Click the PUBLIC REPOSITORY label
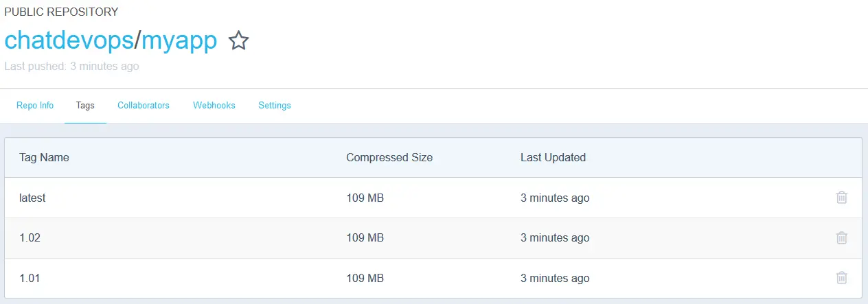Image resolution: width=868 pixels, height=304 pixels. point(61,12)
